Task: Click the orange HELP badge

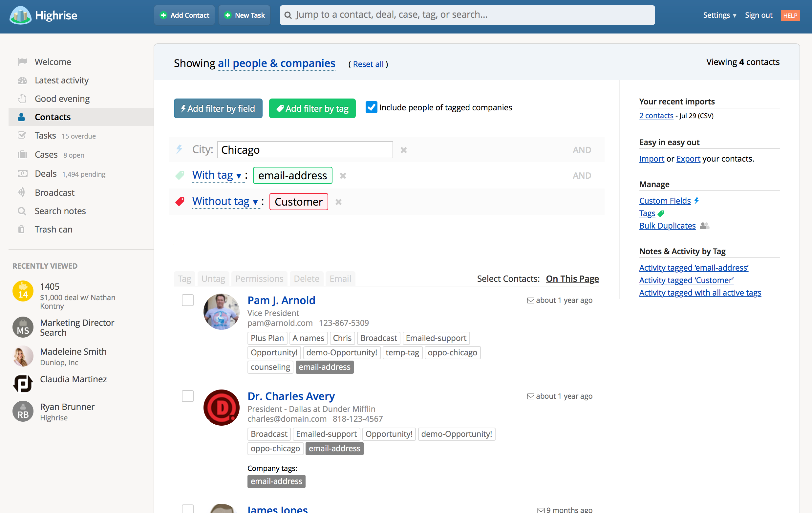Action: click(x=790, y=15)
